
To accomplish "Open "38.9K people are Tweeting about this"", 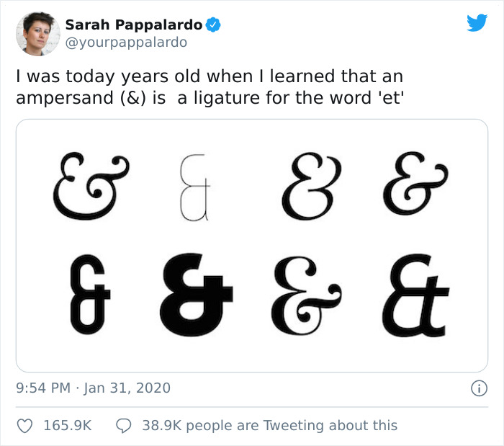I will tap(270, 426).
